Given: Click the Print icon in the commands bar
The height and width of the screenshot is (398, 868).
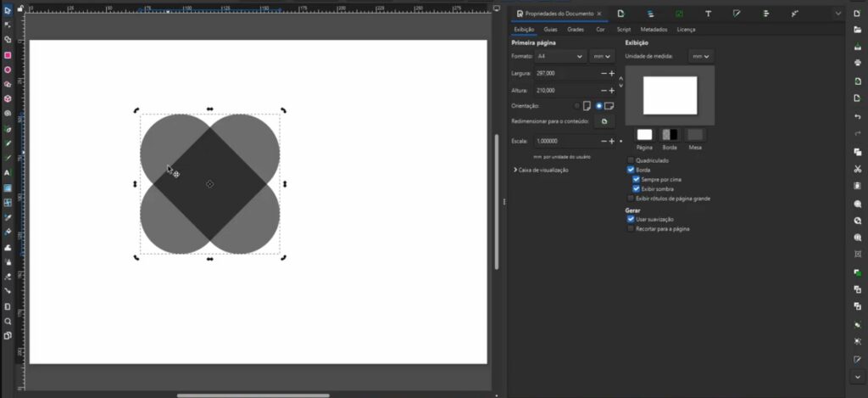Looking at the screenshot, I should [858, 62].
